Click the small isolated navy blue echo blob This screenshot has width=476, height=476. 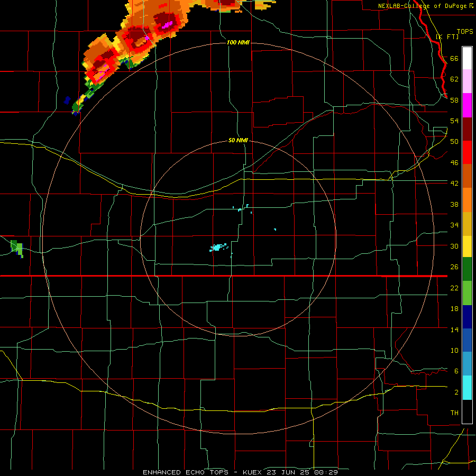pyautogui.click(x=67, y=100)
